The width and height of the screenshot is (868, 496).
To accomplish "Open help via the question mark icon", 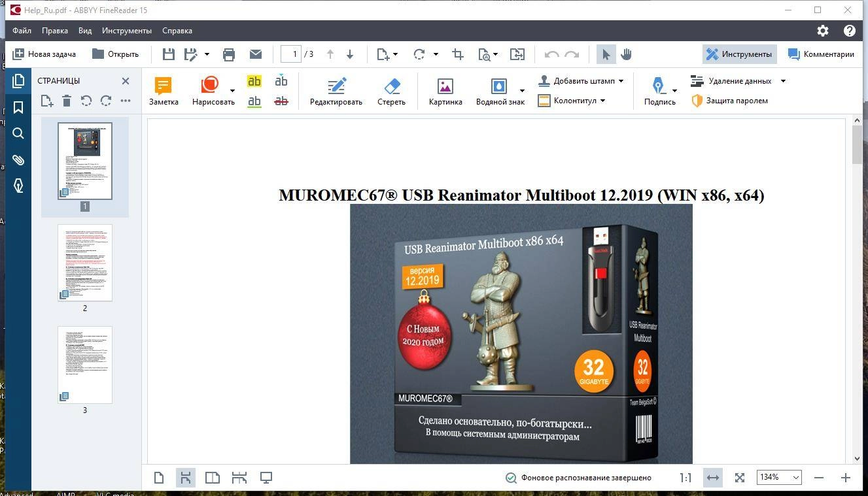I will [850, 31].
